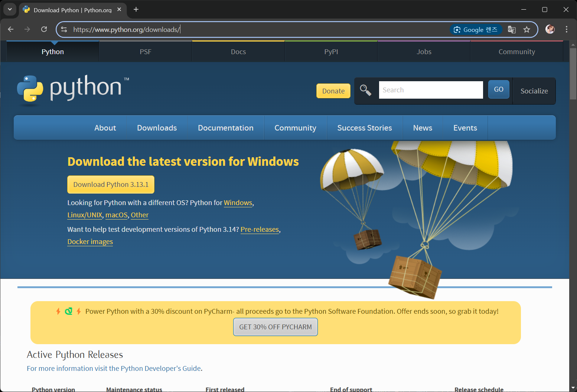Viewport: 577px width, 392px height.
Task: Switch to the PSF top tab
Action: pyautogui.click(x=146, y=52)
